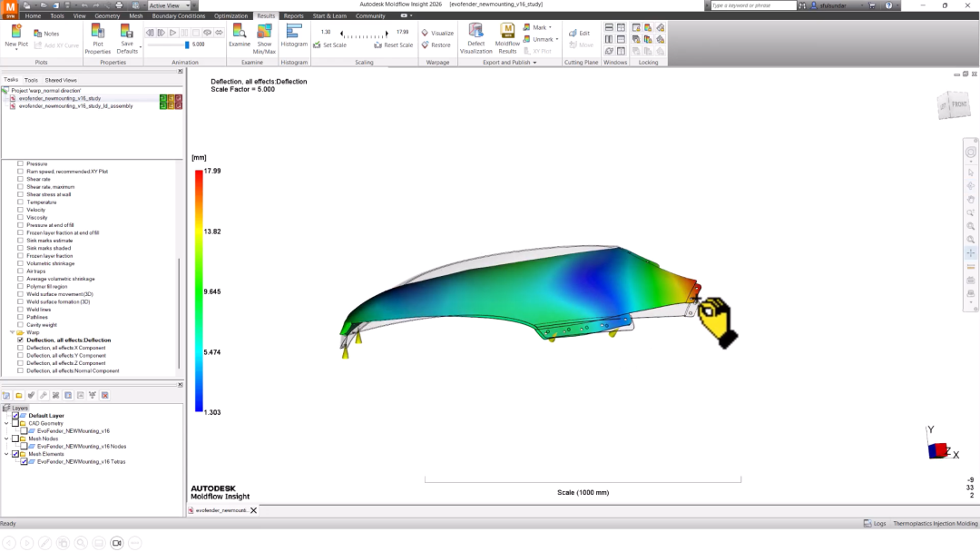Viewport: 980px width, 552px height.
Task: Enable the Air traps result checkbox
Action: click(x=21, y=271)
